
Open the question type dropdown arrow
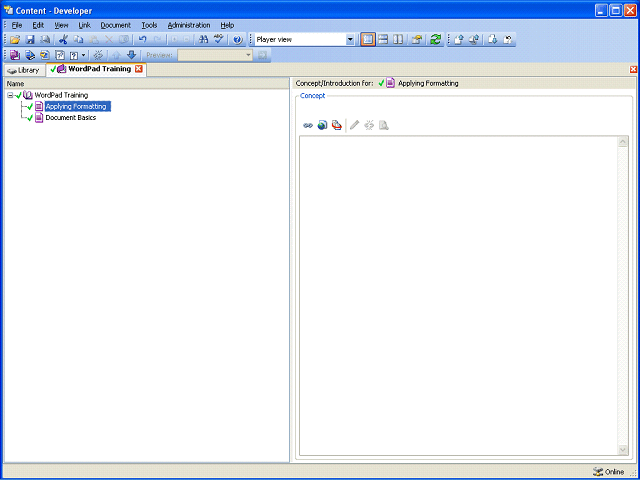click(83, 55)
